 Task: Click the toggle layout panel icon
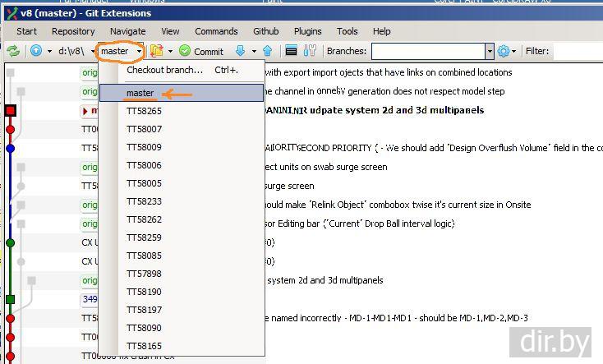(x=292, y=51)
